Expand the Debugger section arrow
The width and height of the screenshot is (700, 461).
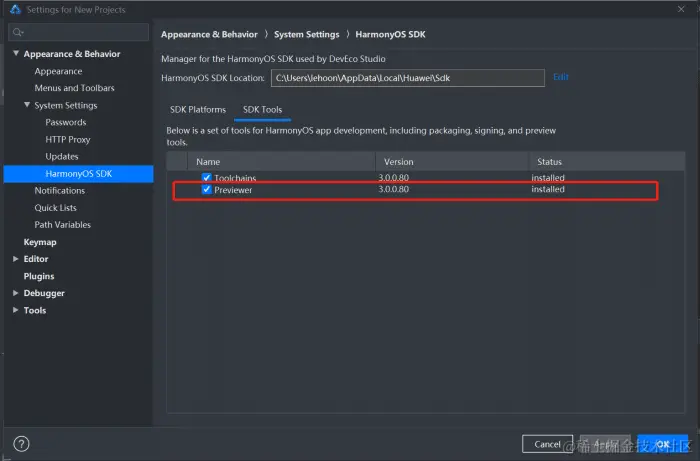[16, 293]
